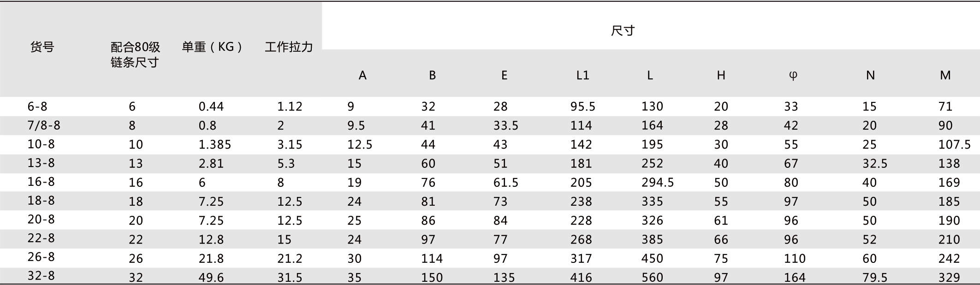Image resolution: width=980 pixels, height=285 pixels.
Task: Click the 49.6 weight cell
Action: (211, 278)
